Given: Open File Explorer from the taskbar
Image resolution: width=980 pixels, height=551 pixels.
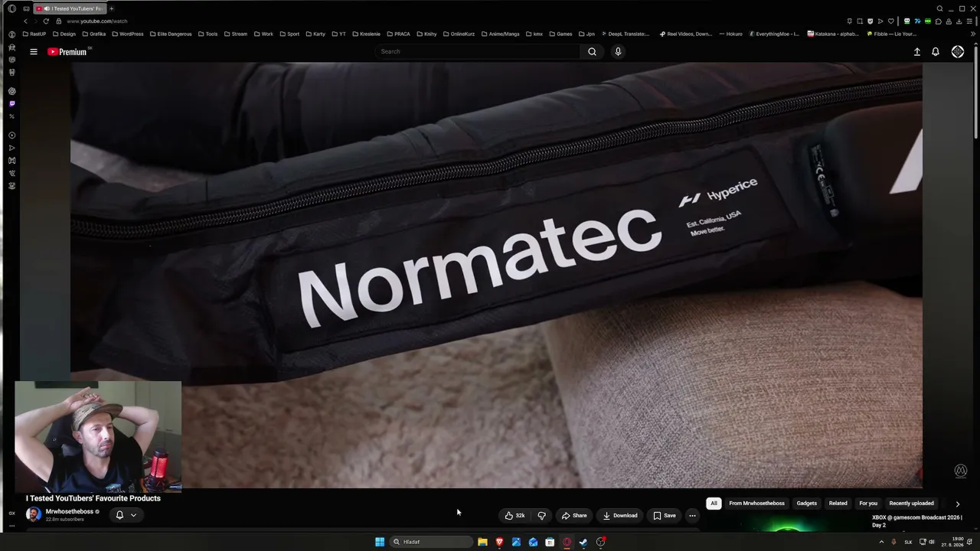Looking at the screenshot, I should 482,542.
